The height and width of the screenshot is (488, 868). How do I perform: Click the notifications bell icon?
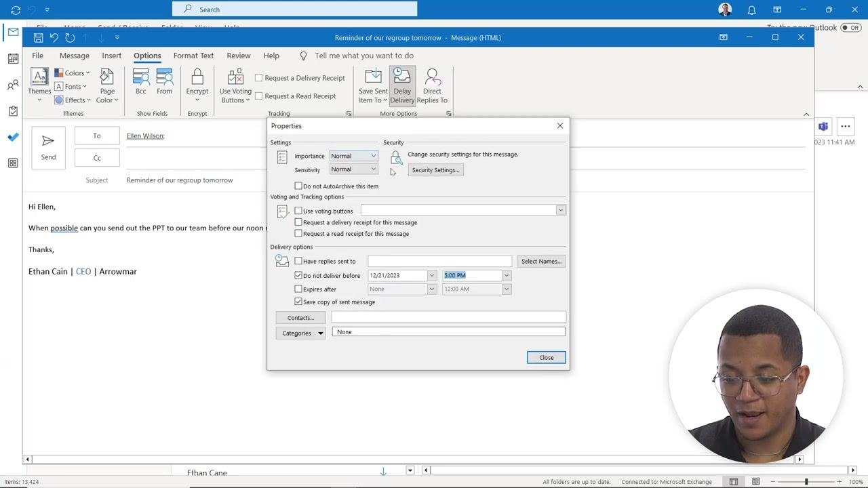[751, 9]
